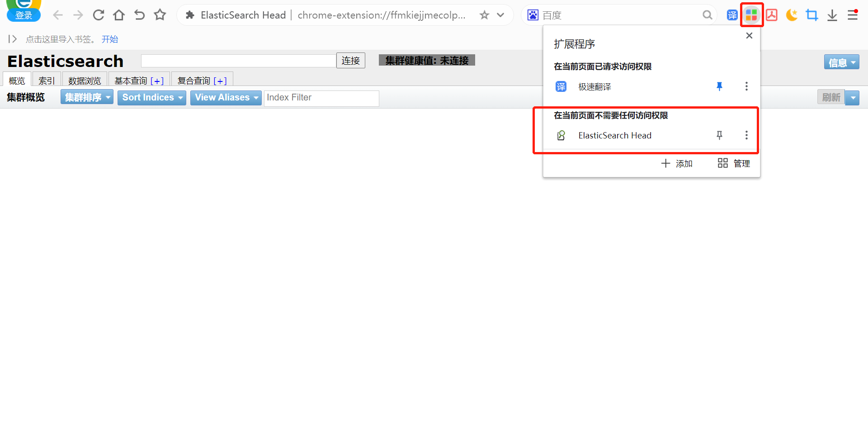This screenshot has height=438, width=868.
Task: Click the magnifier search icon
Action: pyautogui.click(x=708, y=15)
